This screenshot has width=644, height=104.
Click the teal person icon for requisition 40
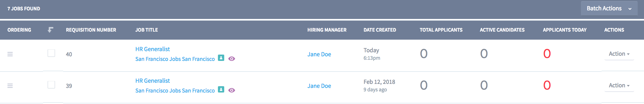tap(221, 58)
